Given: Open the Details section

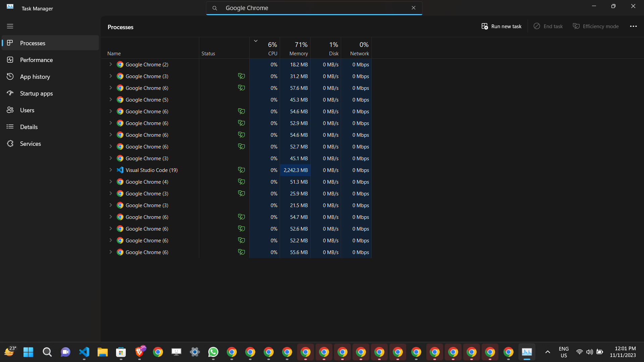Looking at the screenshot, I should coord(29,127).
